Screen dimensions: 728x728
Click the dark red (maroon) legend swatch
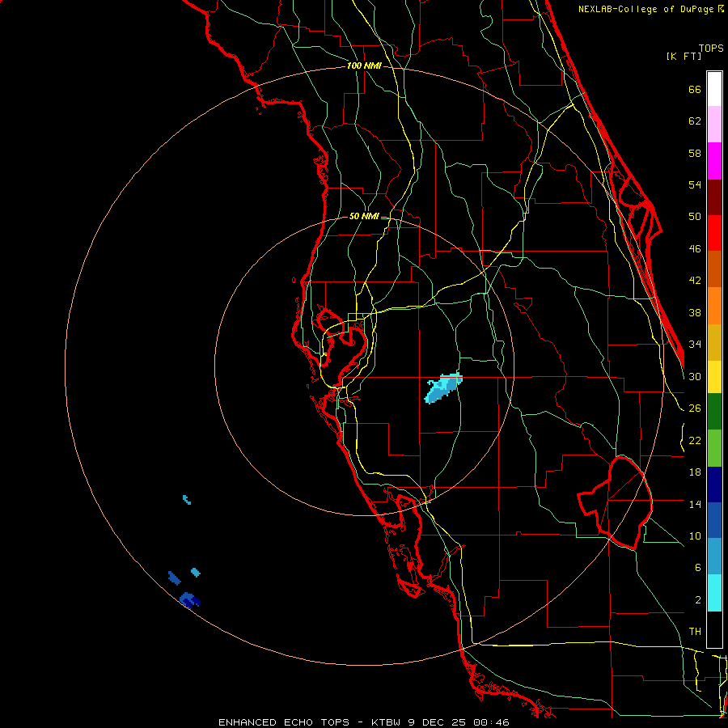pos(714,197)
